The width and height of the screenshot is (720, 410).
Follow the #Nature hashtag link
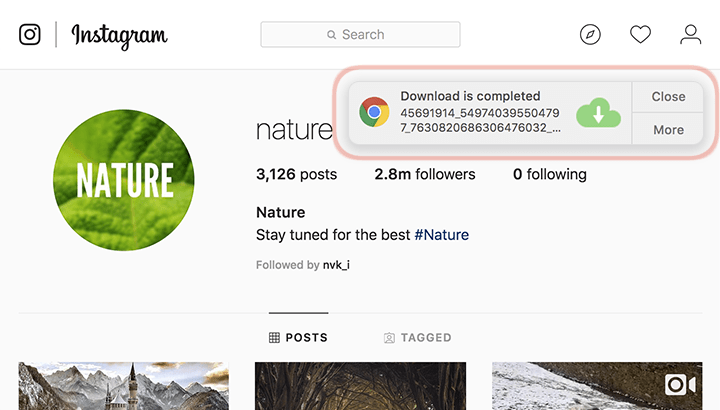[441, 235]
